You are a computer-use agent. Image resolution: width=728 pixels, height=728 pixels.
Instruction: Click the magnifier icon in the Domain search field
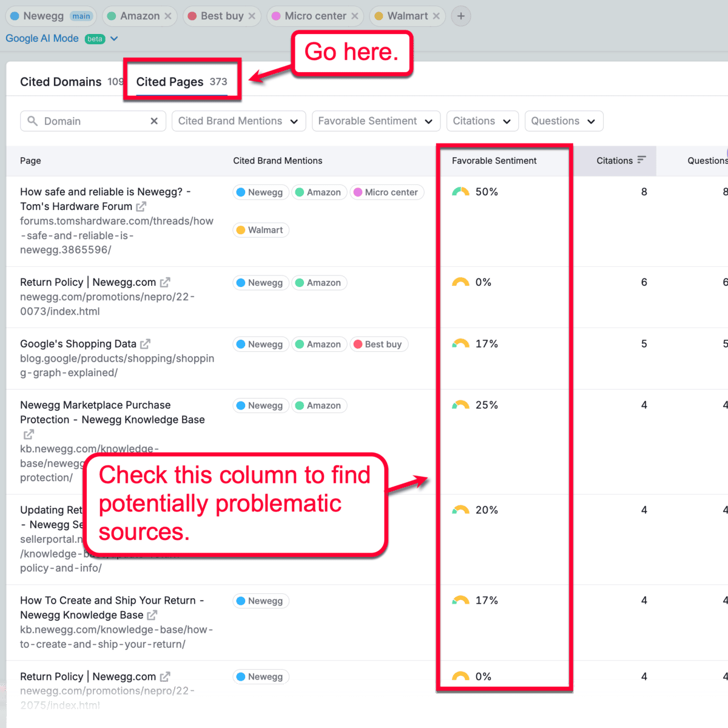tap(32, 121)
